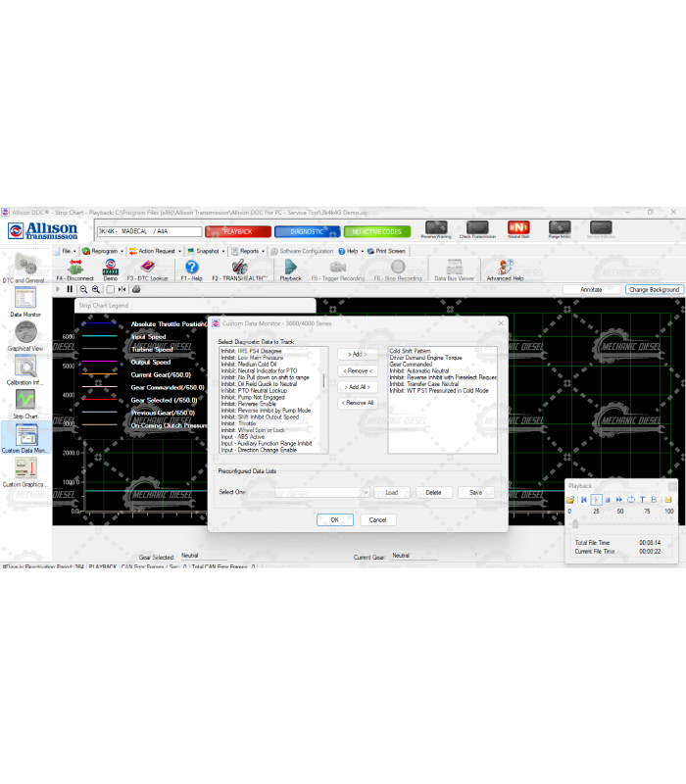
Task: Pause strip chart with pause button
Action: pyautogui.click(x=70, y=289)
